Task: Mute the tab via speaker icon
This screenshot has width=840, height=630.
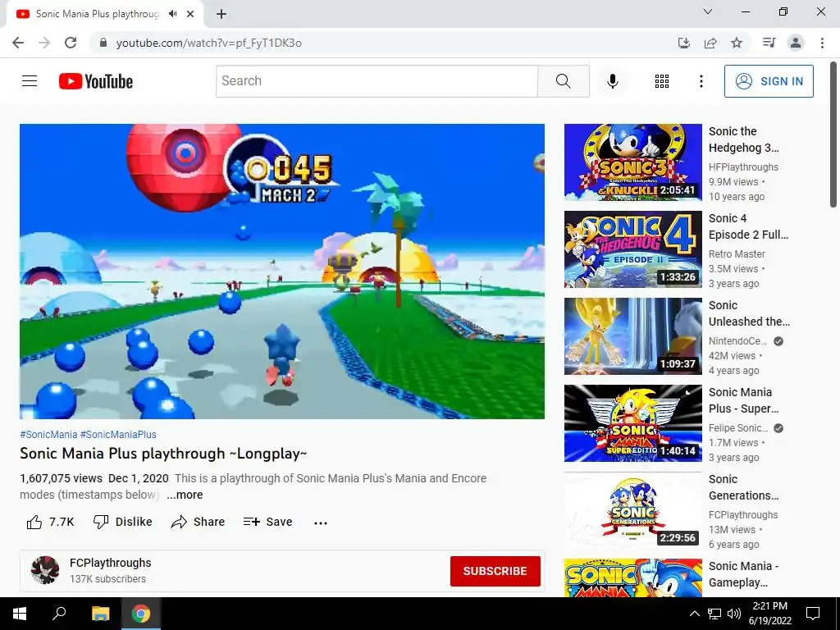Action: click(172, 14)
